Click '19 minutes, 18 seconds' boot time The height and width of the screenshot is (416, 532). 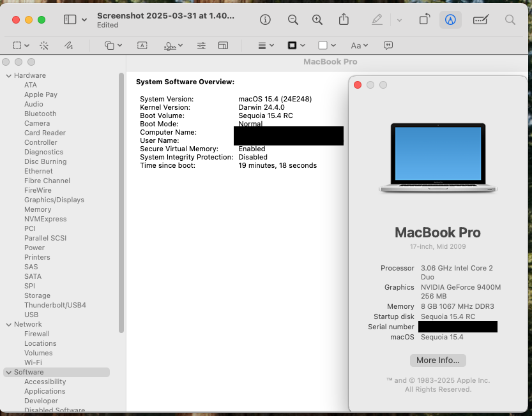point(278,165)
